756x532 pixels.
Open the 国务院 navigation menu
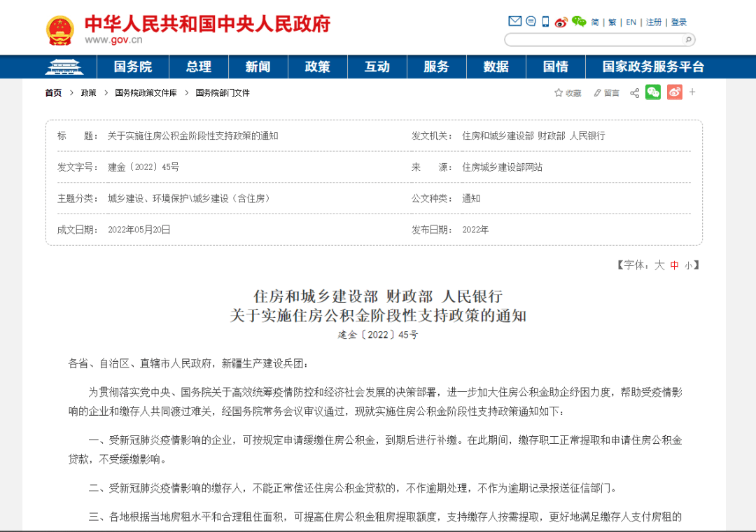133,67
